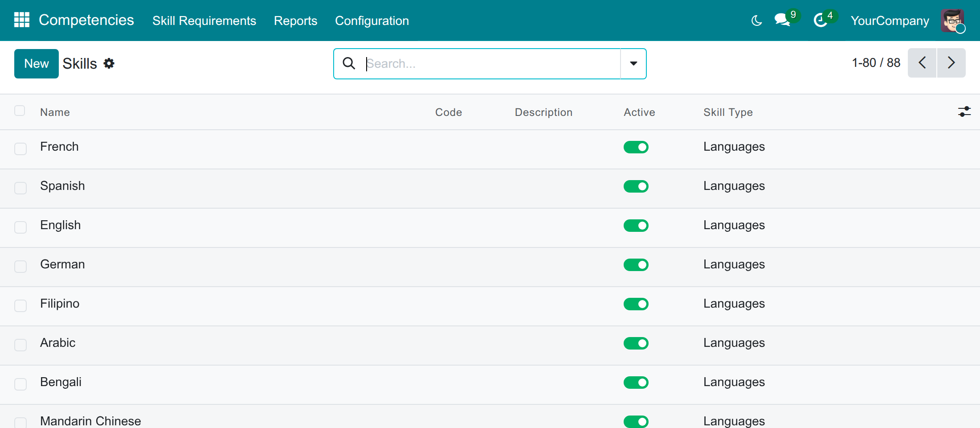This screenshot has width=980, height=428.
Task: Open the apps grid home menu
Action: pyautogui.click(x=22, y=20)
